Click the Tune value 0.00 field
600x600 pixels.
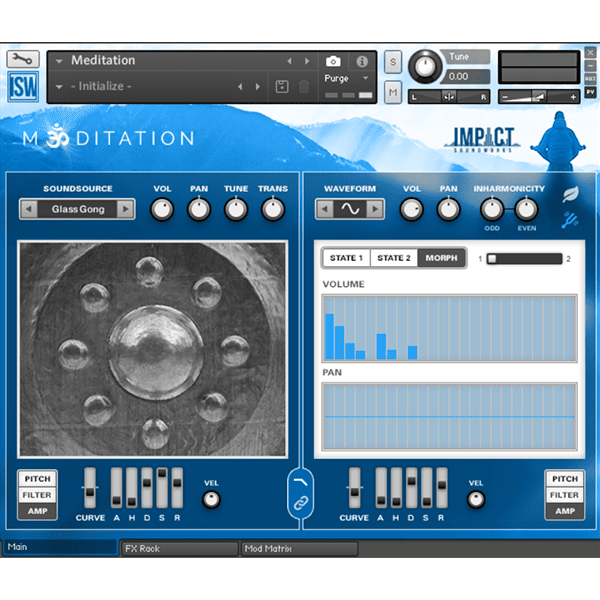pyautogui.click(x=467, y=77)
